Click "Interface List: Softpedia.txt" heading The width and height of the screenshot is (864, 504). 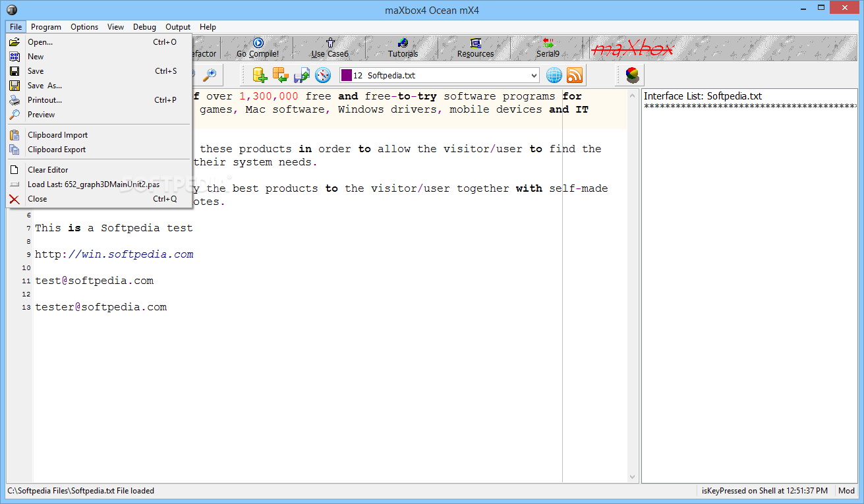pos(703,96)
